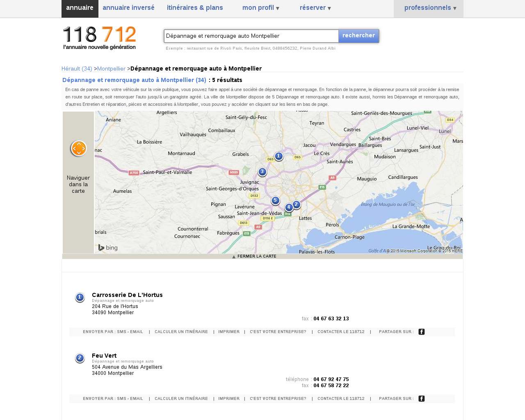Open Carrosserie De L'Hortus listing
Image resolution: width=525 pixels, height=420 pixels.
[127, 295]
